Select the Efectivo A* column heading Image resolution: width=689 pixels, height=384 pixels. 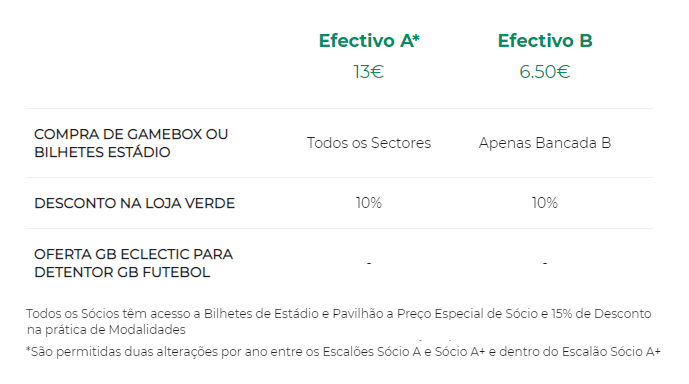(x=369, y=41)
